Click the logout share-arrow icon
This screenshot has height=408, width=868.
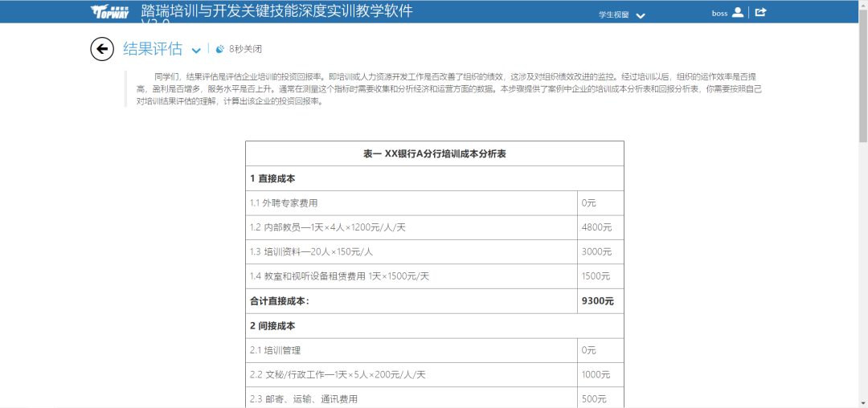coord(760,12)
